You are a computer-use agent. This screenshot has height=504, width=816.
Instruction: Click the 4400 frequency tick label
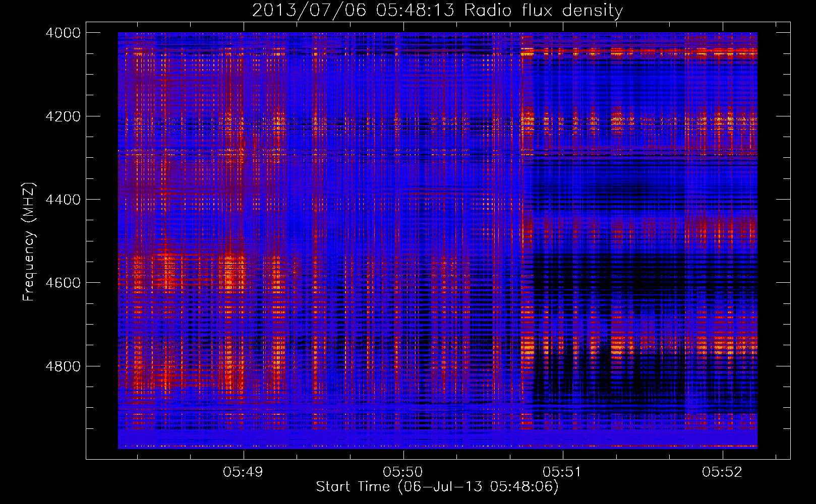click(x=63, y=200)
